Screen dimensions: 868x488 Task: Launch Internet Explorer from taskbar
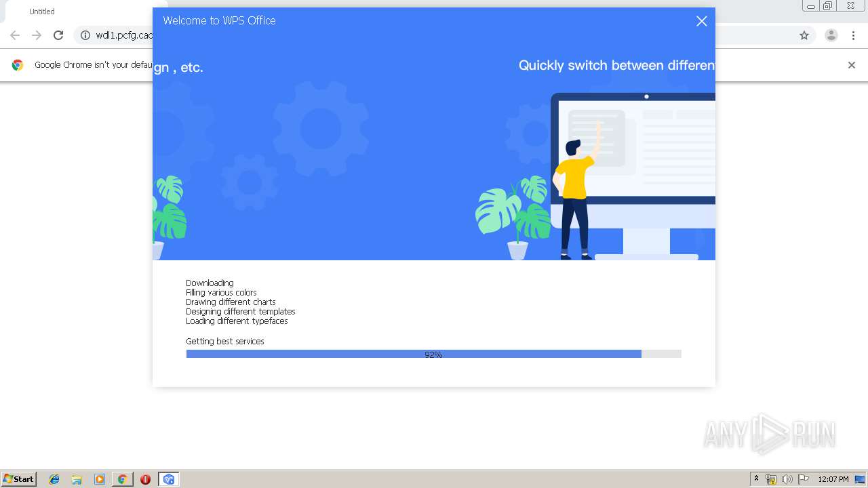54,479
